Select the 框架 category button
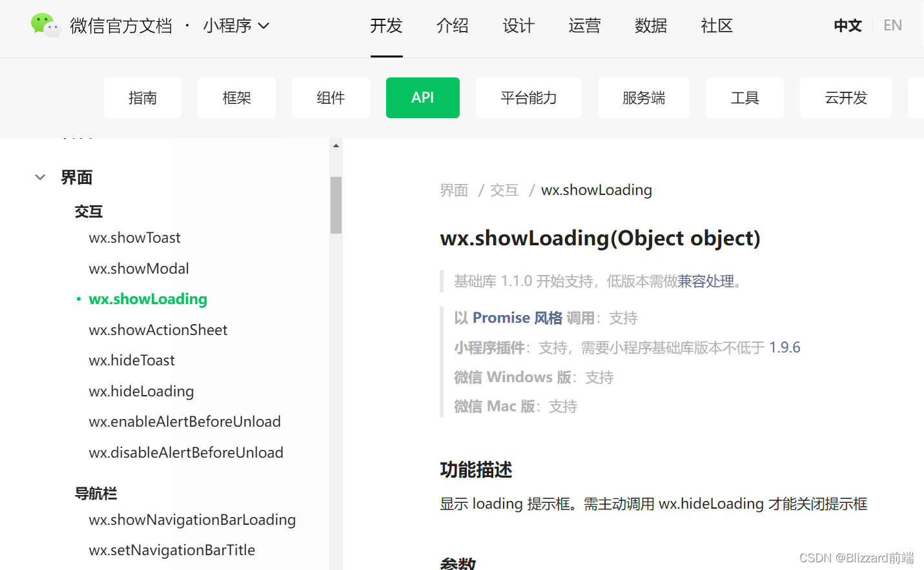This screenshot has width=924, height=570. (x=236, y=97)
